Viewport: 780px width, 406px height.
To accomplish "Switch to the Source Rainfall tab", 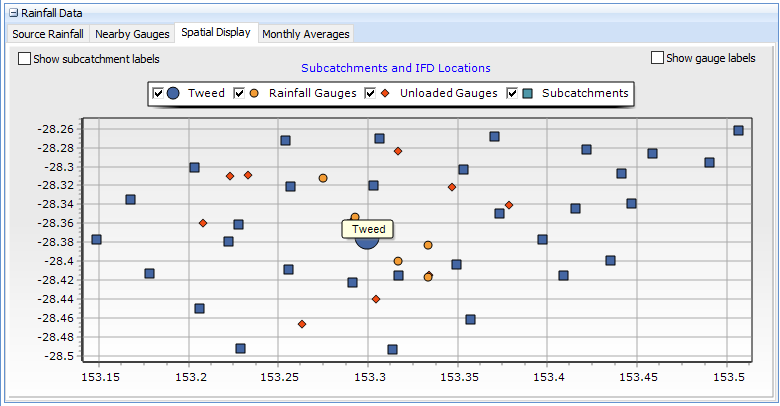I will (x=48, y=34).
